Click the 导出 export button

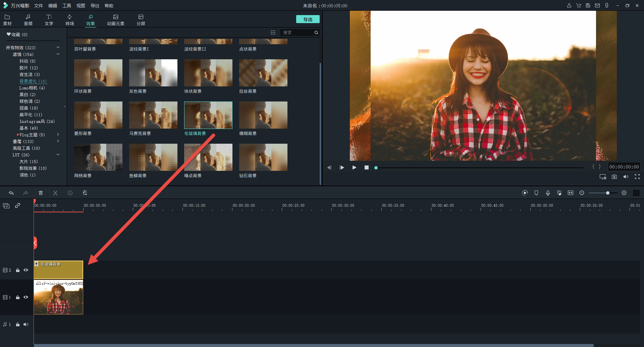[x=308, y=19]
